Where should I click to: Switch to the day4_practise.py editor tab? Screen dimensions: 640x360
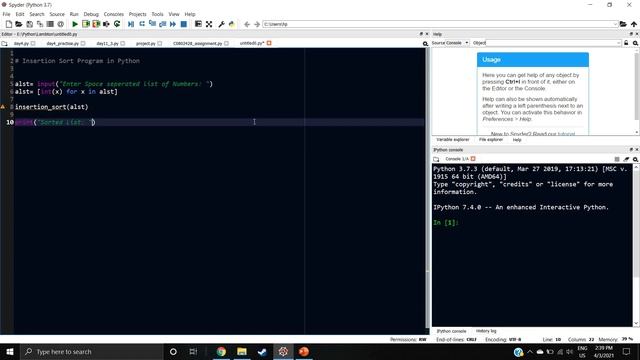[x=62, y=43]
